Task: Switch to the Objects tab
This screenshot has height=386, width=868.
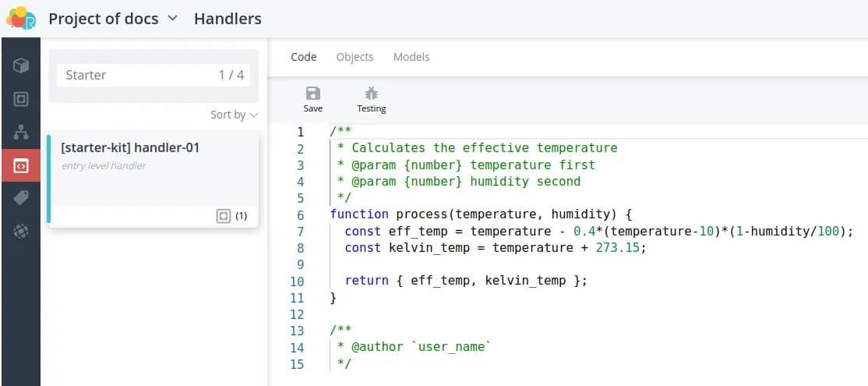Action: coord(355,57)
